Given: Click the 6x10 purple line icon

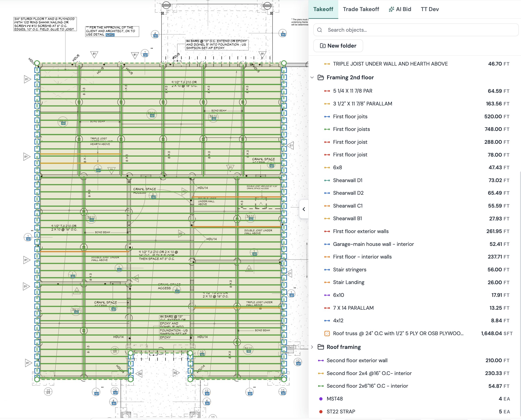Looking at the screenshot, I should [x=327, y=295].
